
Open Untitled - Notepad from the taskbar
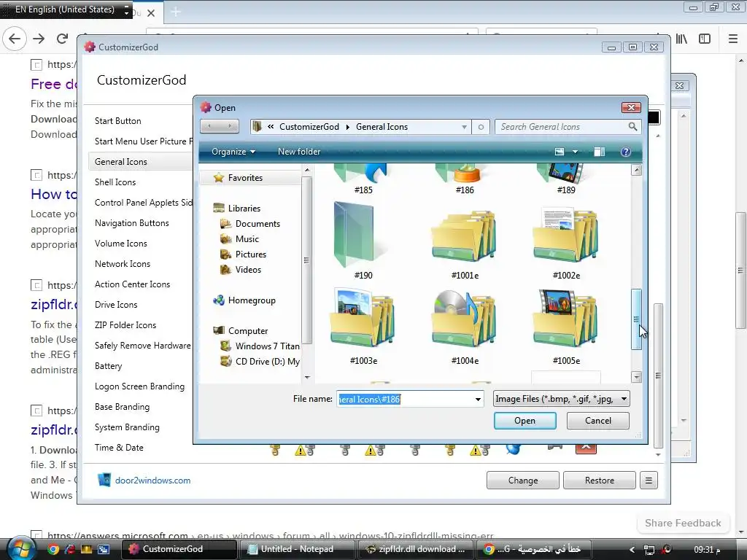coord(296,549)
